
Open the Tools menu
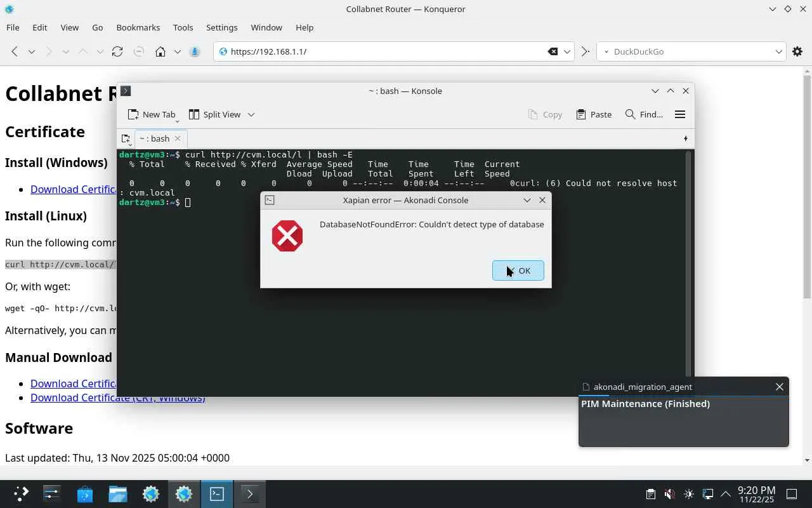pos(183,27)
